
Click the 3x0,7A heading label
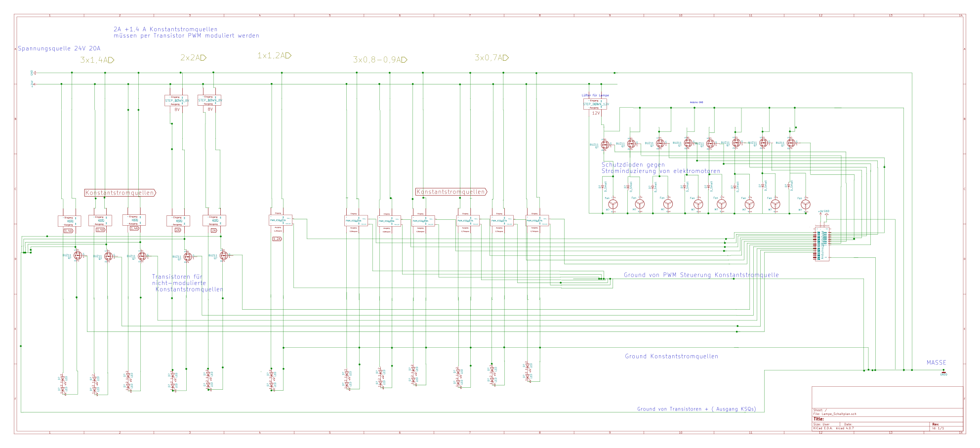pyautogui.click(x=491, y=58)
